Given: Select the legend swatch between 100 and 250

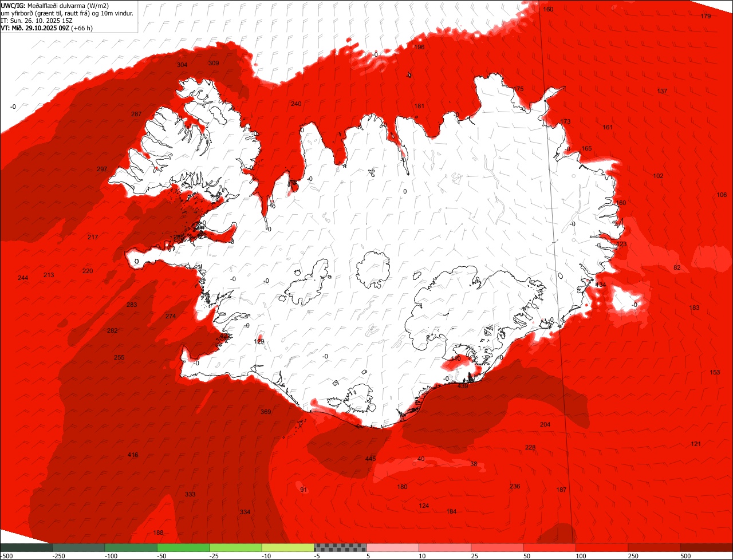Looking at the screenshot, I should point(601,547).
